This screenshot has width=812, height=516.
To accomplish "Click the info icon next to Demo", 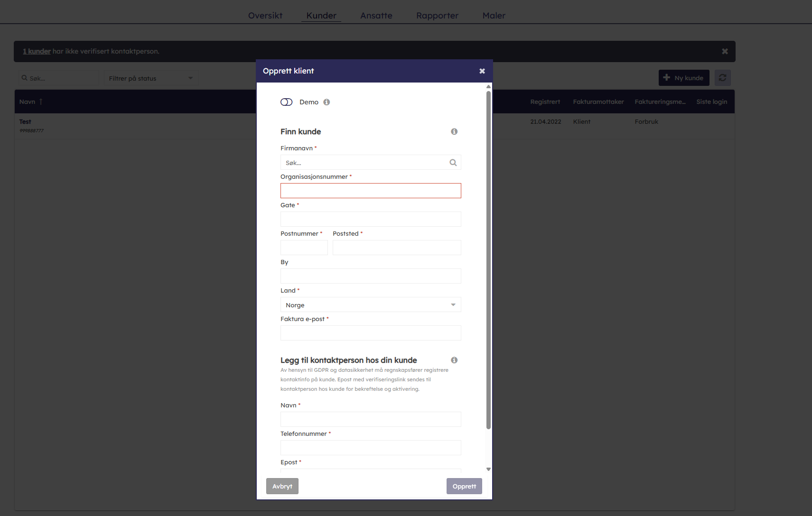I will click(x=327, y=102).
